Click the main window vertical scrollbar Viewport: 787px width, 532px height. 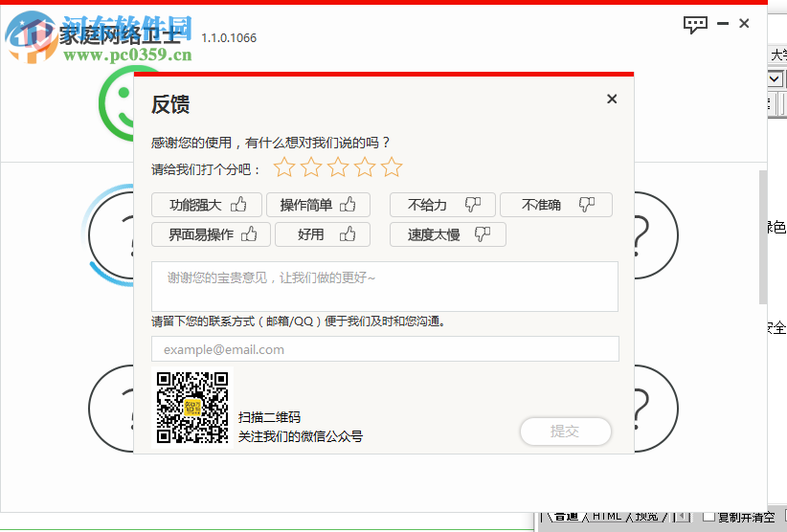coord(763,237)
